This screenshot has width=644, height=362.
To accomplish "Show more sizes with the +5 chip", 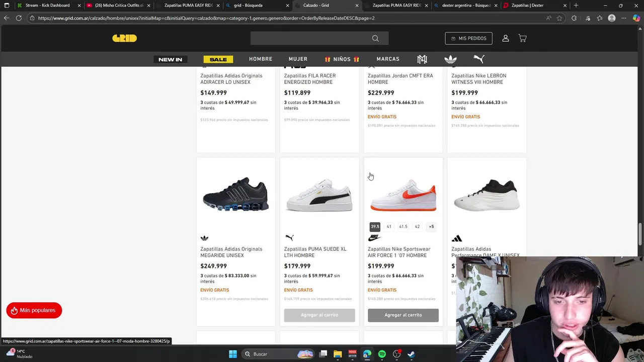I will 431,227.
